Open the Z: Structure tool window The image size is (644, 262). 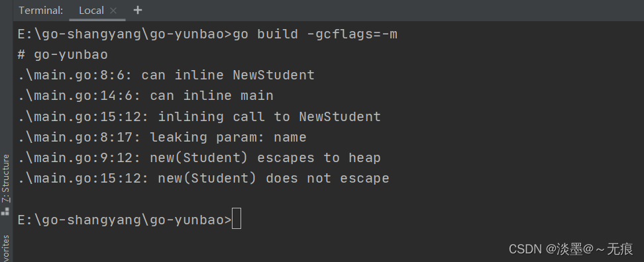click(6, 179)
